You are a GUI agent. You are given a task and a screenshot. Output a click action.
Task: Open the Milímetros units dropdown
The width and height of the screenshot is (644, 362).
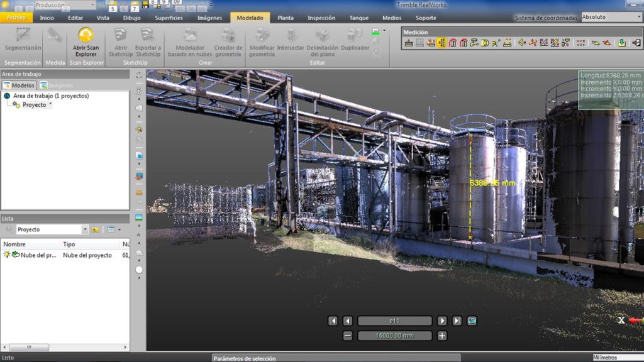[616, 358]
